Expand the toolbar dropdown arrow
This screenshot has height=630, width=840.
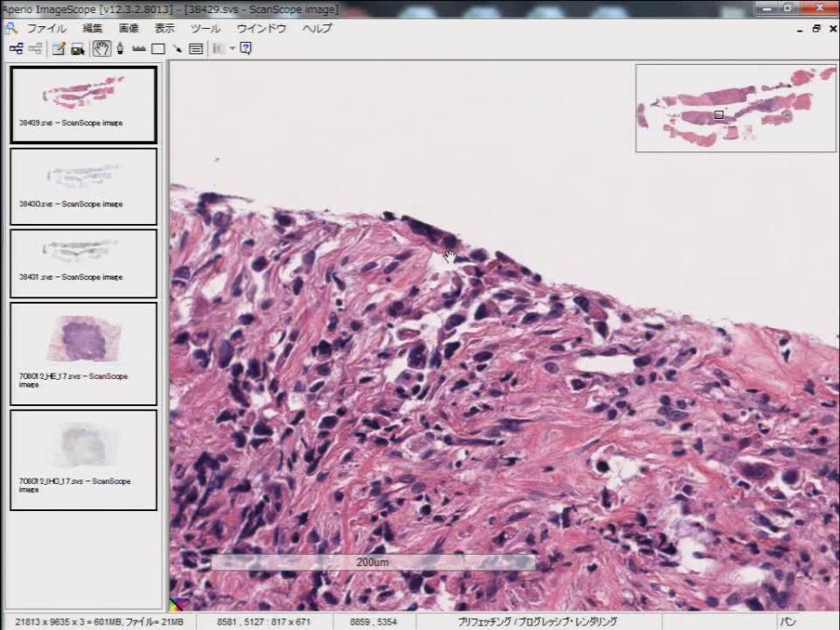pos(233,49)
